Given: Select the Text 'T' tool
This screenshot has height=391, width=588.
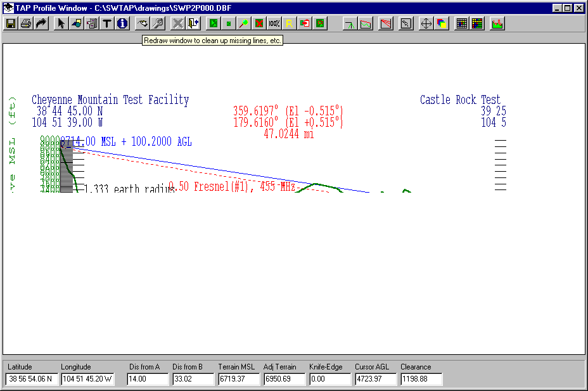Looking at the screenshot, I should [107, 23].
